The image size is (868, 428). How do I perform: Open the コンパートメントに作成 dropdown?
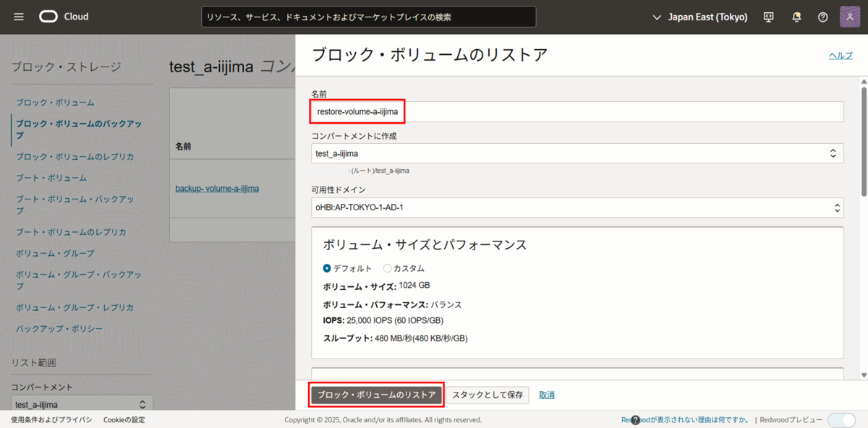coord(577,153)
